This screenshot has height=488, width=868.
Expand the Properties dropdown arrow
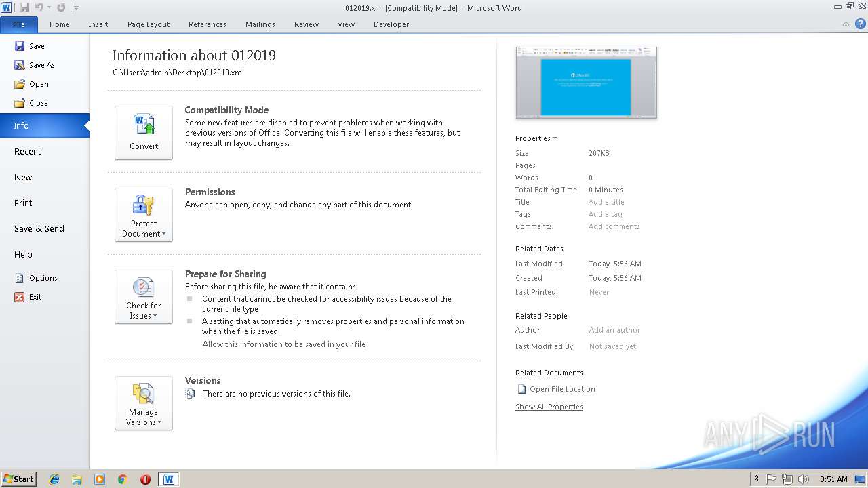(555, 138)
